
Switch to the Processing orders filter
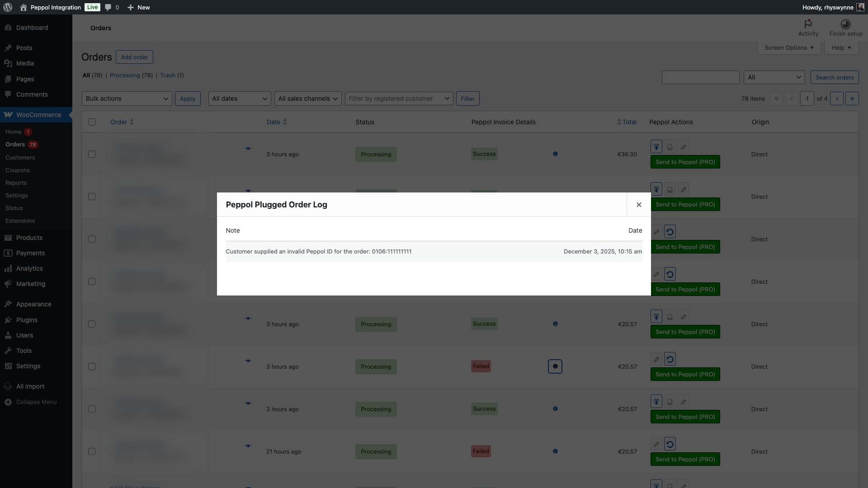tap(125, 75)
